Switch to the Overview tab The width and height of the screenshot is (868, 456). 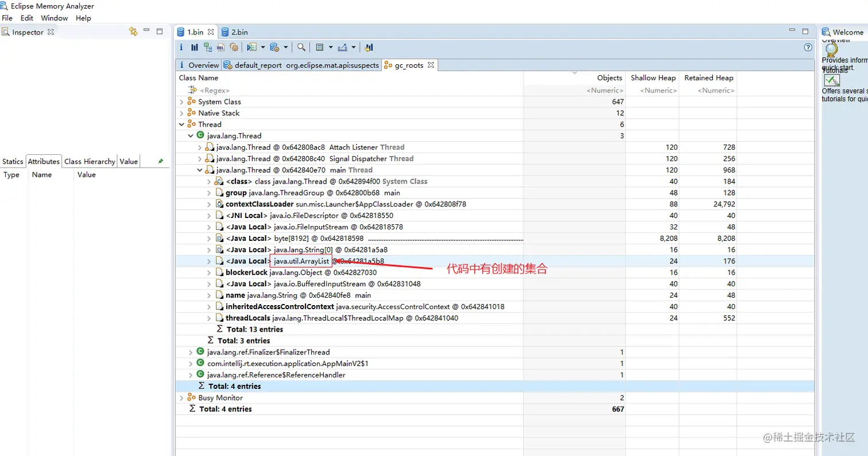click(199, 65)
